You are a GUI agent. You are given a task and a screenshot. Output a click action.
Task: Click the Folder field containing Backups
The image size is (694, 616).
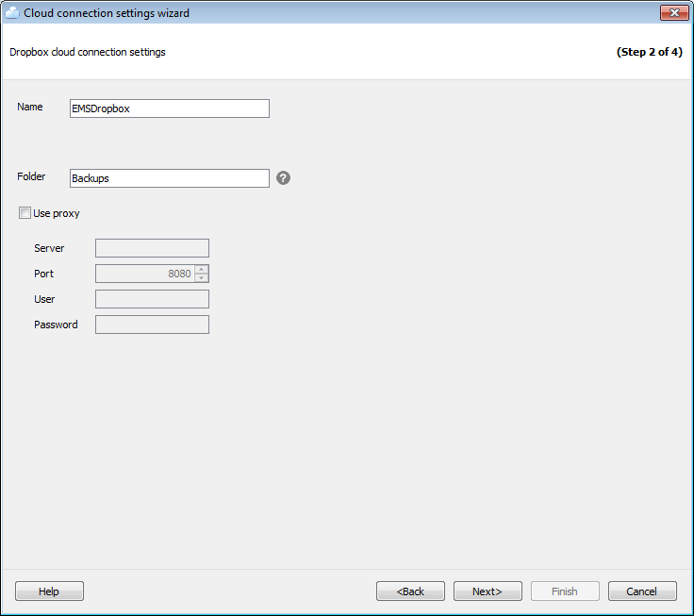[170, 178]
